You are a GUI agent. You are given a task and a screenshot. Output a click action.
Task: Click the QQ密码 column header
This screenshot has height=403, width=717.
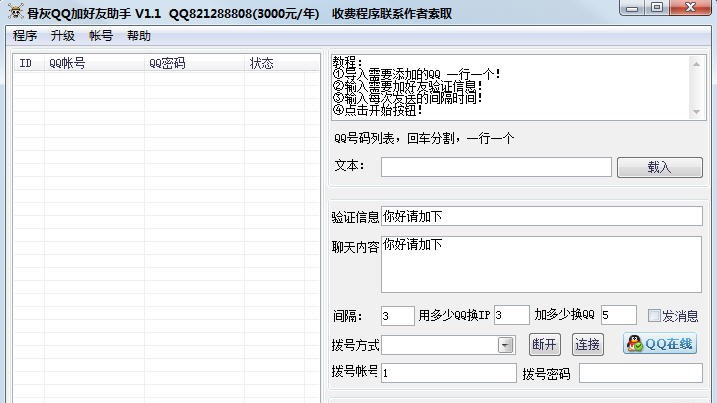[x=194, y=63]
